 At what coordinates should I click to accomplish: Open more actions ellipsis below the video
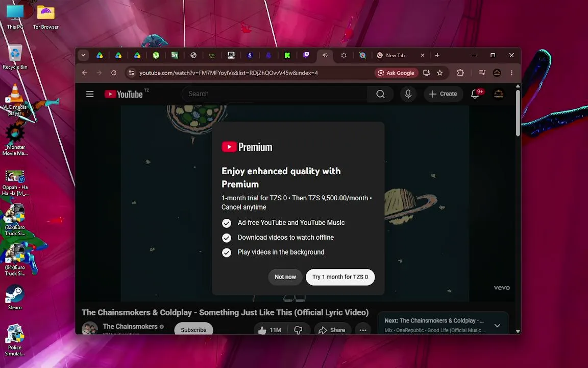coord(362,330)
